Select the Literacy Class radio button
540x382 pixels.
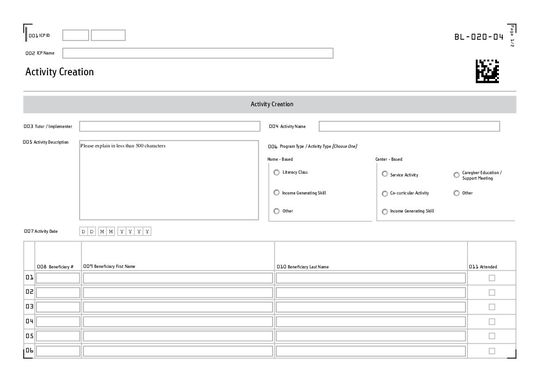pyautogui.click(x=277, y=172)
